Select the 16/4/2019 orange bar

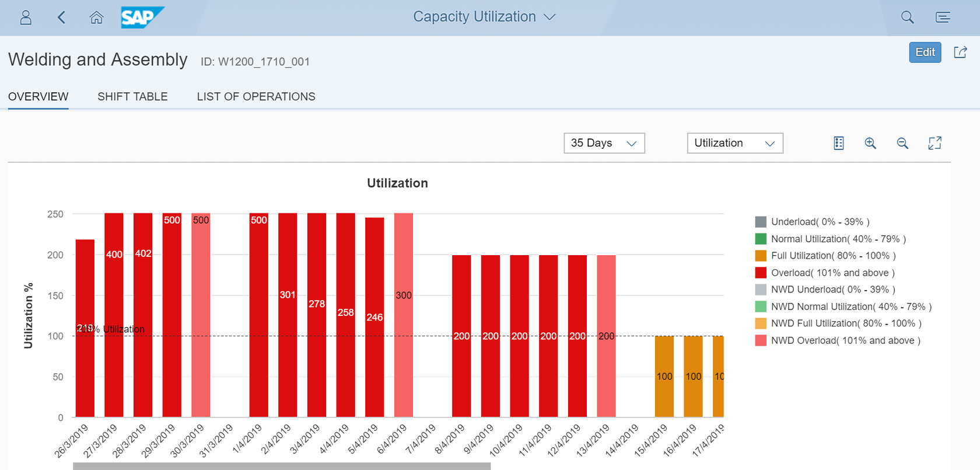click(x=693, y=377)
